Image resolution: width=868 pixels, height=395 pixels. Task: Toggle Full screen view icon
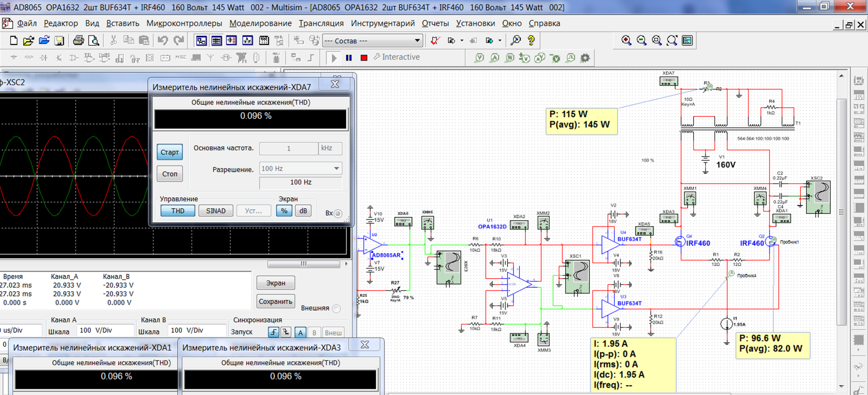[x=687, y=41]
